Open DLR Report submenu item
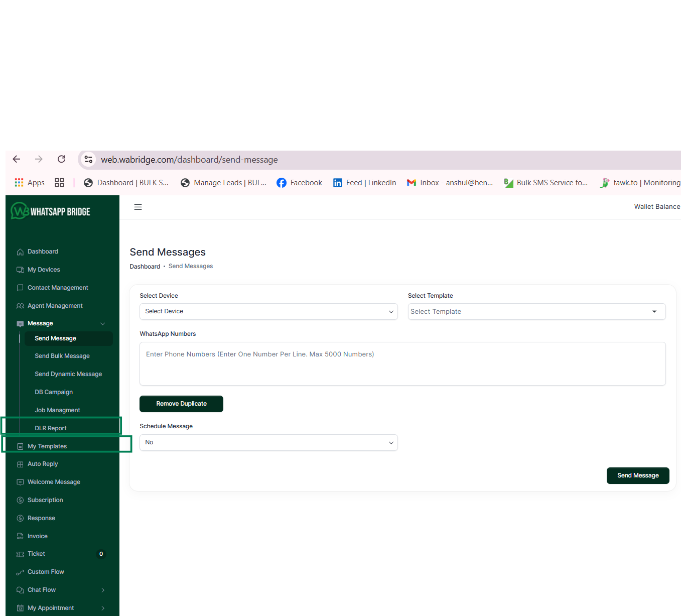Viewport: 681px width, 616px height. [x=51, y=428]
